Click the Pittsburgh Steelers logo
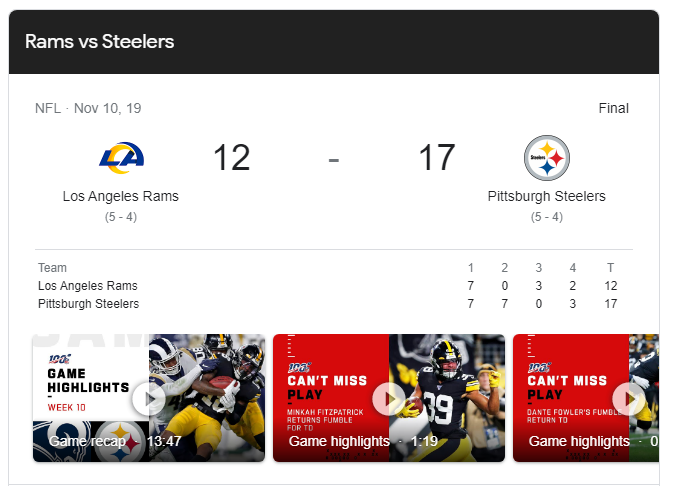The image size is (688, 486). pyautogui.click(x=546, y=158)
